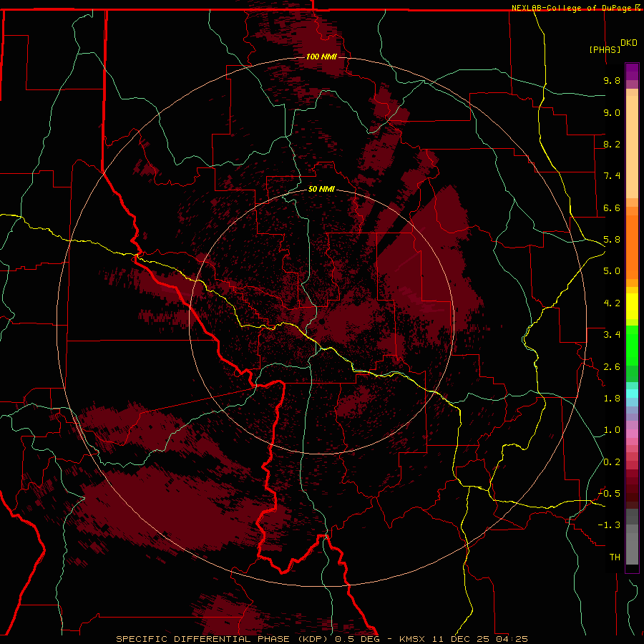Click the 9.8 scale value
The image size is (644, 644).
[x=612, y=80]
